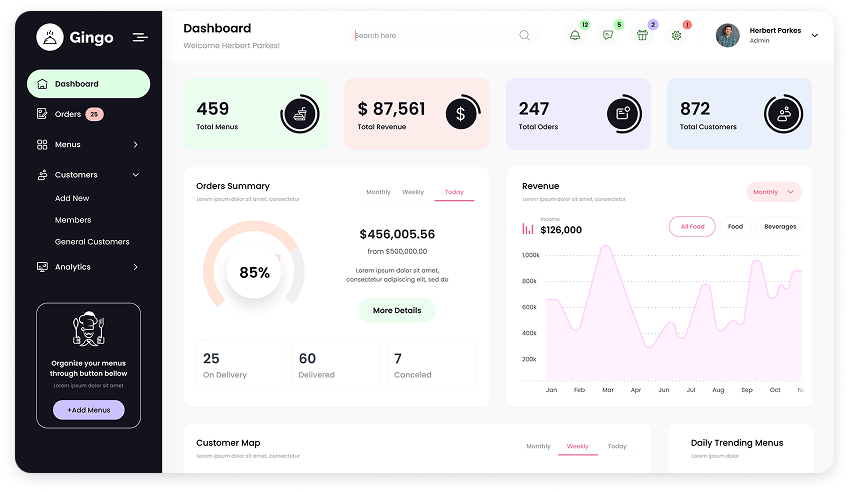Switch Customer Map to Today tab
849x492 pixels.
tap(617, 447)
